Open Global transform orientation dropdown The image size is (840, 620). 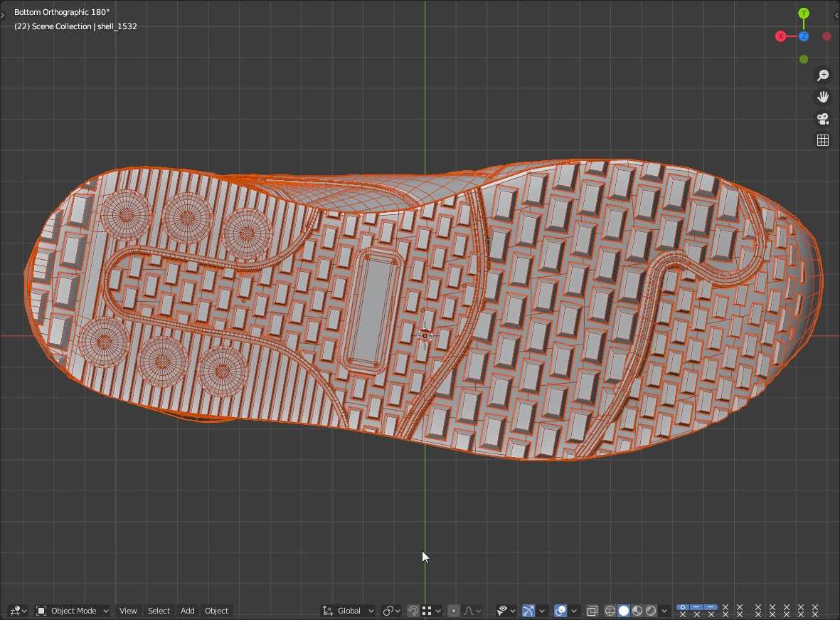coord(349,611)
